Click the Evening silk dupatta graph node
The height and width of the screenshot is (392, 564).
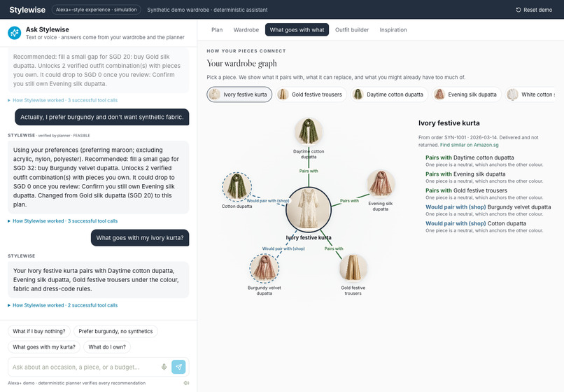tap(381, 183)
